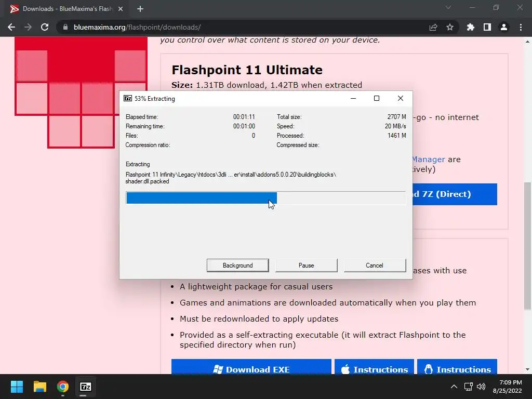Click the 7-Zip taskbar icon
The width and height of the screenshot is (532, 399).
(x=86, y=387)
